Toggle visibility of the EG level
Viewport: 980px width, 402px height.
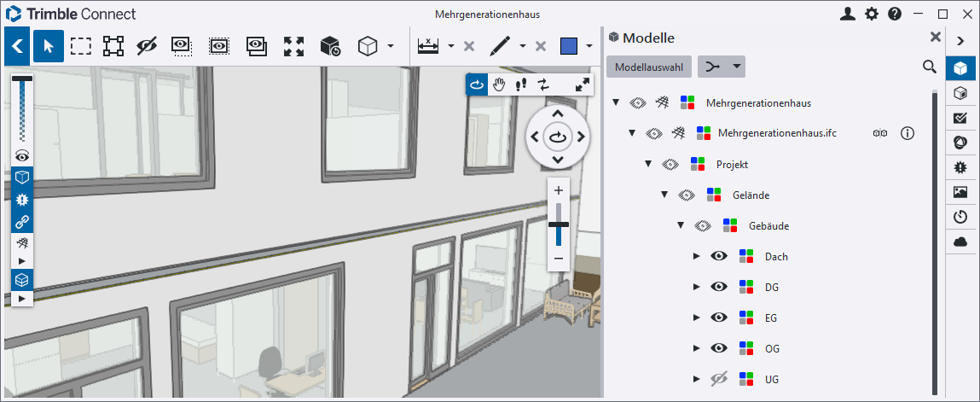[719, 318]
